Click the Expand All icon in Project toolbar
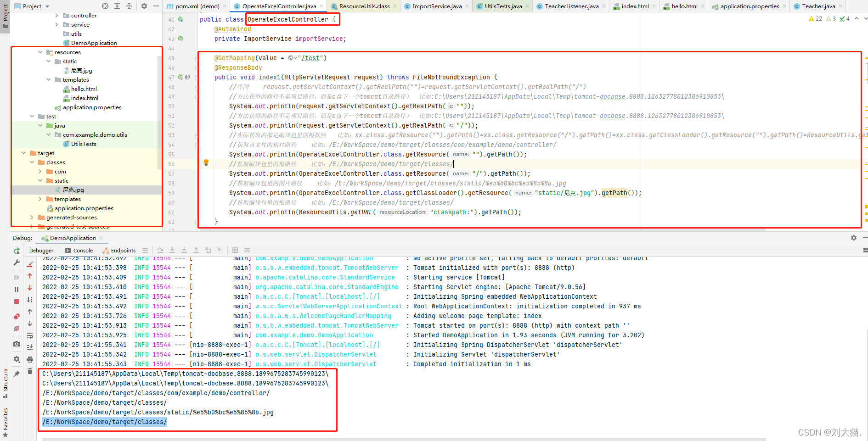868x441 pixels. 117,6
